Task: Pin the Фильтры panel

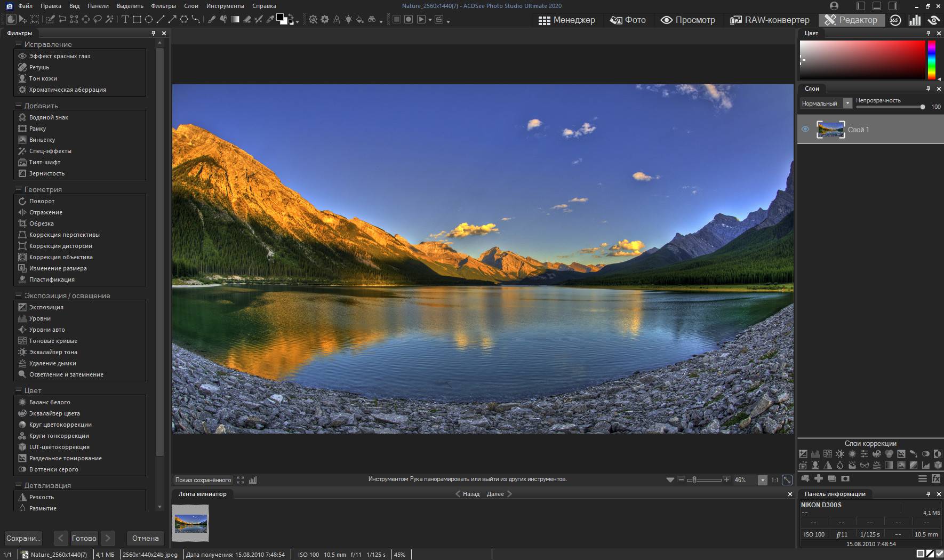Action: [154, 33]
